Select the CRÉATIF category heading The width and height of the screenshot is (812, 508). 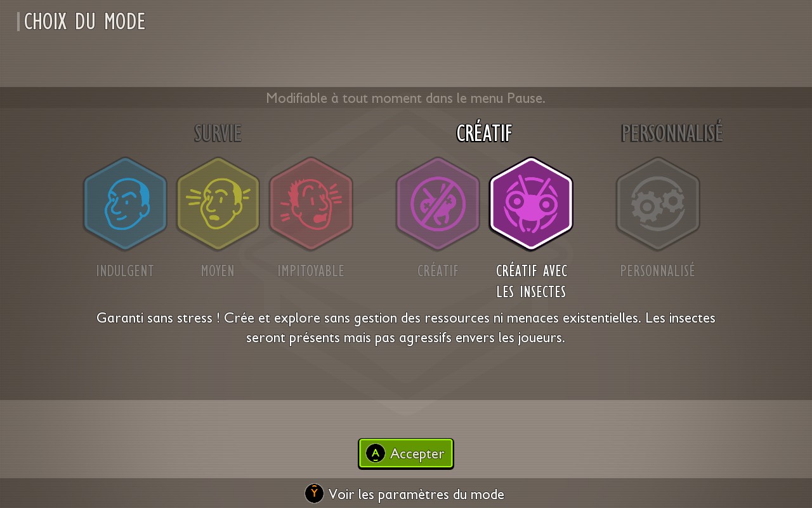pyautogui.click(x=484, y=133)
